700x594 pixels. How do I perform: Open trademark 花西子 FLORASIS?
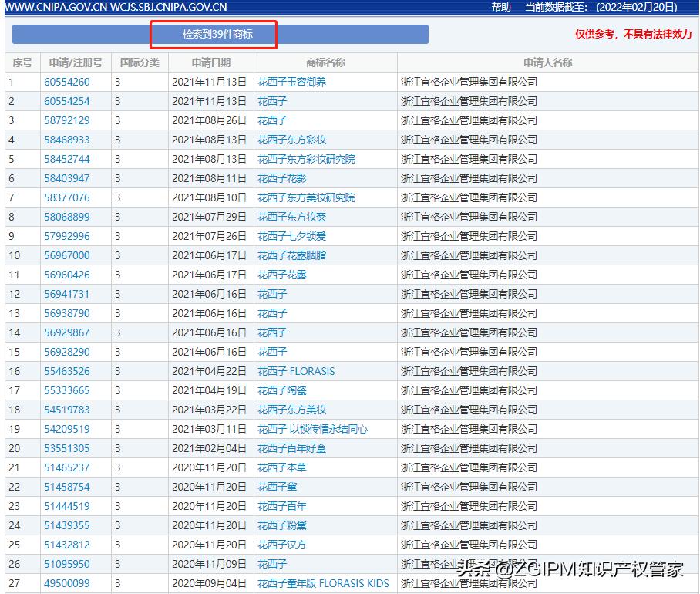tap(296, 371)
